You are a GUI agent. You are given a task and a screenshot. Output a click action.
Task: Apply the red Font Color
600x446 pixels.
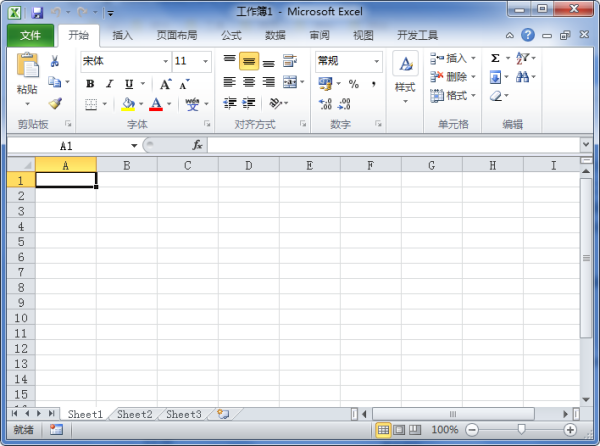coord(156,104)
